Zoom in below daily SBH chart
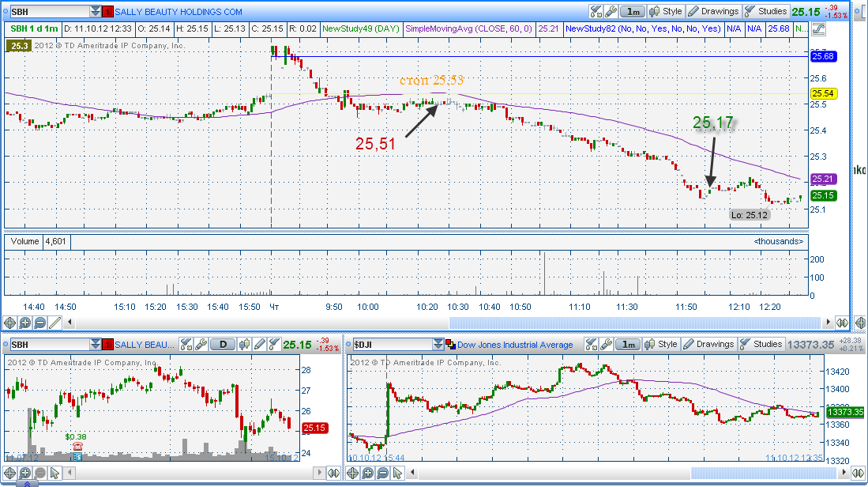Screen dimensions: 868x487 tap(25, 473)
